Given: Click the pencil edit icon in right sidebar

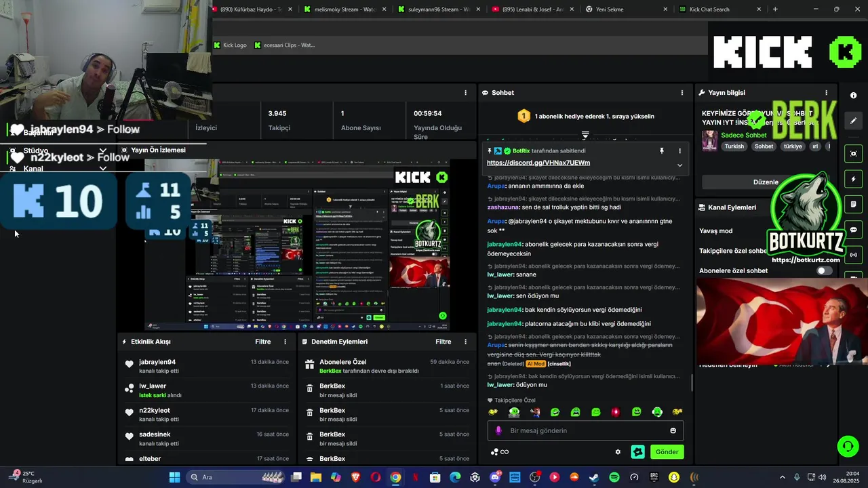Looking at the screenshot, I should click(x=853, y=121).
